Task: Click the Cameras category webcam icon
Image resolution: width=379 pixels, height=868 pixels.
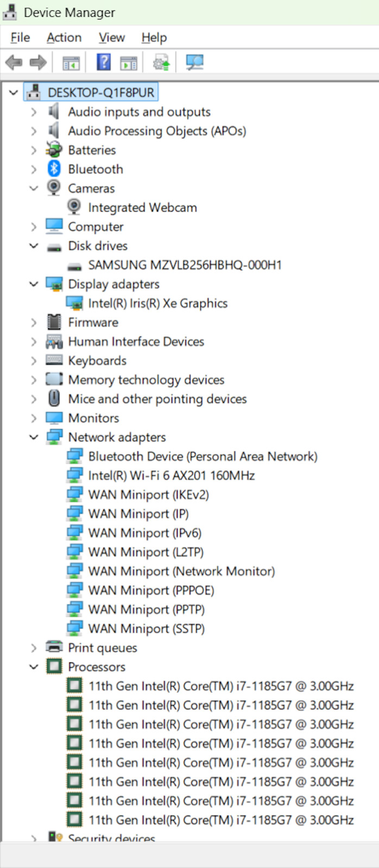Action: (54, 188)
